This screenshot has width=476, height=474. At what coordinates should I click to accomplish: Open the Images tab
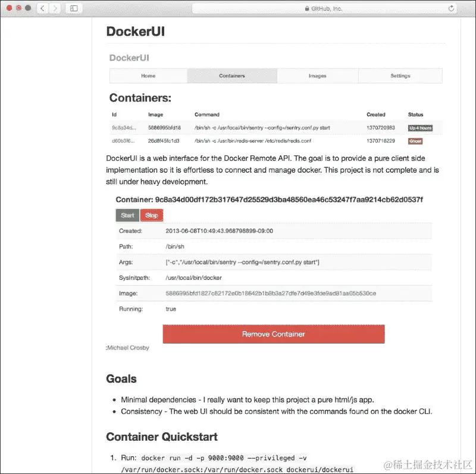(x=317, y=76)
